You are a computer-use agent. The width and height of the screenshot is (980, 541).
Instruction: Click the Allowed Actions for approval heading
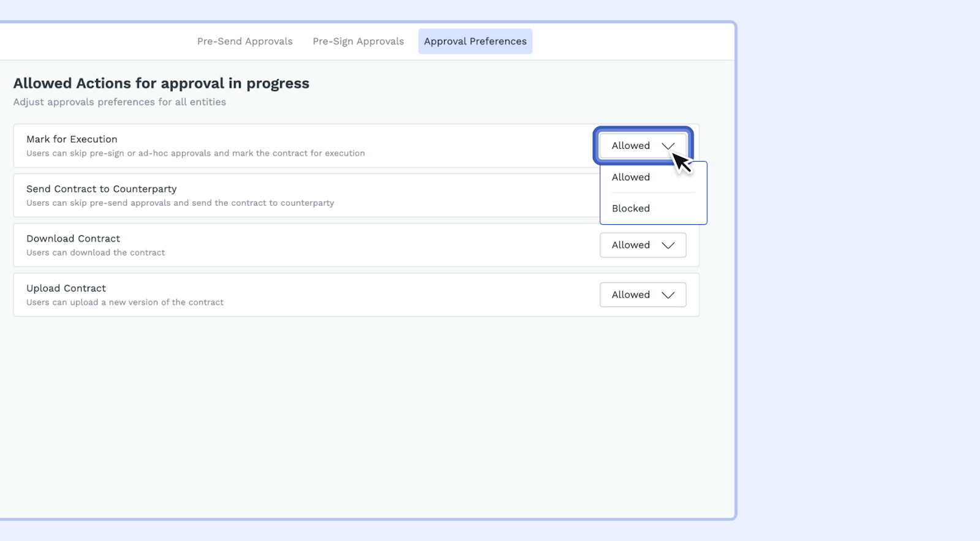[161, 83]
